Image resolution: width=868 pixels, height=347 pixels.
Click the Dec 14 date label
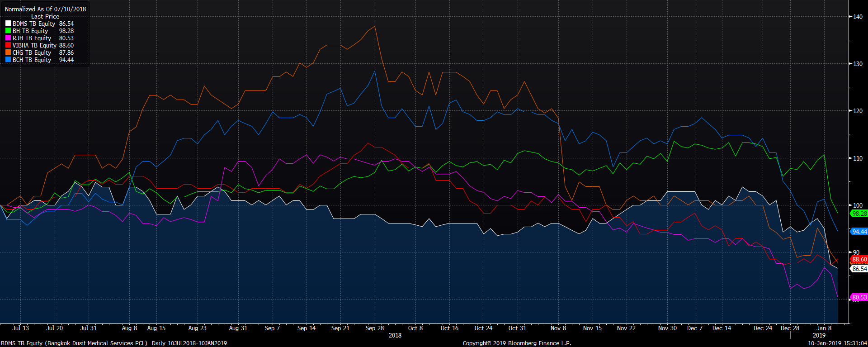point(722,328)
